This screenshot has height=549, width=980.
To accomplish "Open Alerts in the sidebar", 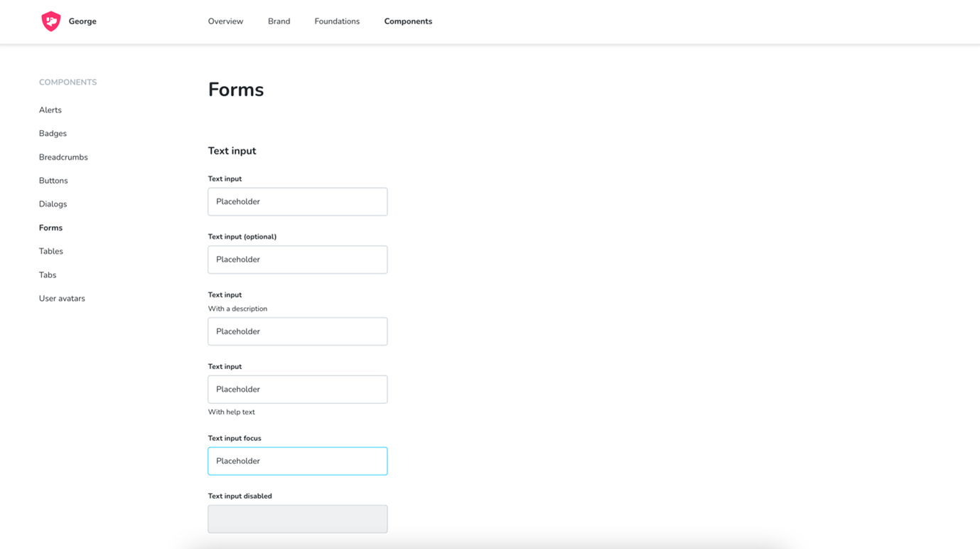I will click(x=50, y=110).
